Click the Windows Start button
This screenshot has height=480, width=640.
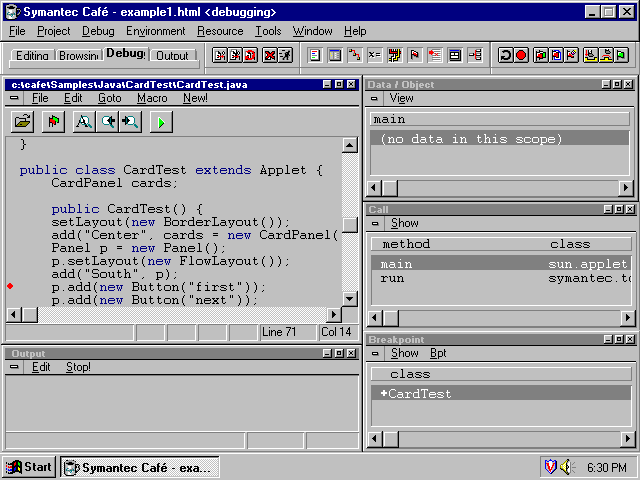tap(29, 467)
